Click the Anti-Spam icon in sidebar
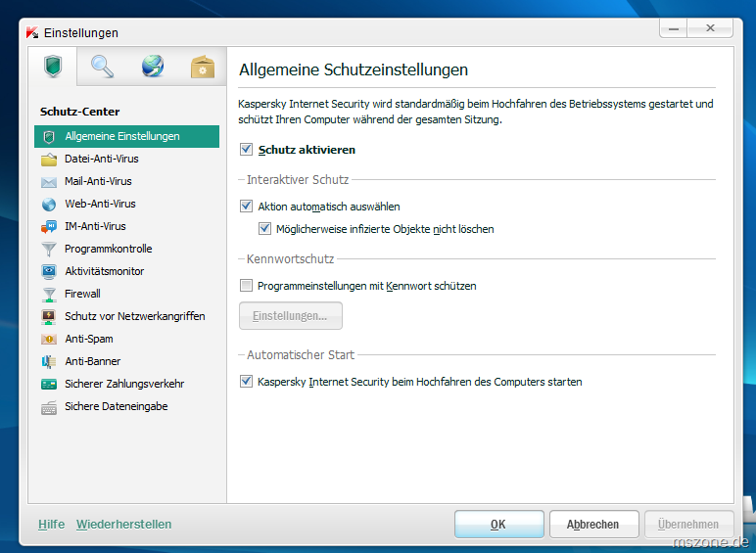756x553 pixels. click(x=49, y=339)
